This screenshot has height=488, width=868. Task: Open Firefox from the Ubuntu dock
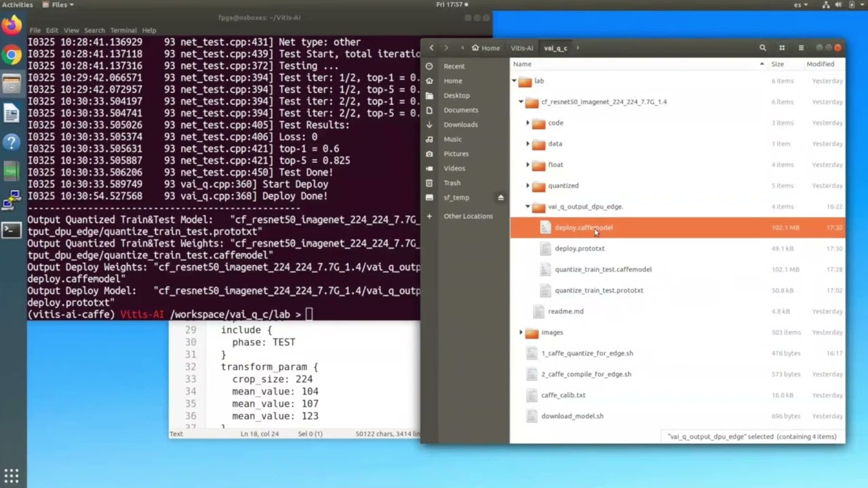[12, 26]
